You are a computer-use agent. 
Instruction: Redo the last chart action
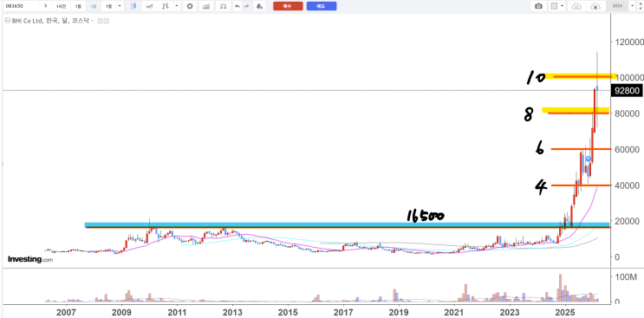[246, 6]
